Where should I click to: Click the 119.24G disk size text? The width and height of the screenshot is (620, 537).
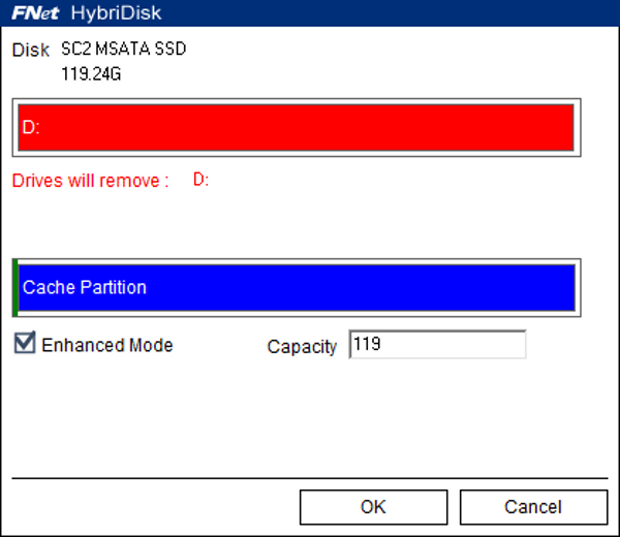click(91, 73)
